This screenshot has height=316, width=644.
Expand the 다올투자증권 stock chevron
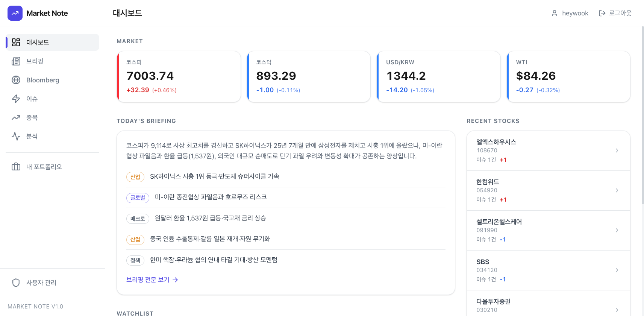(x=617, y=310)
